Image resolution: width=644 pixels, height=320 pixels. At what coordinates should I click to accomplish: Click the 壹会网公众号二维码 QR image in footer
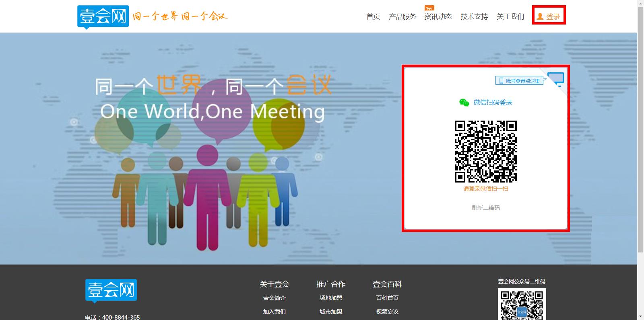[522, 304]
